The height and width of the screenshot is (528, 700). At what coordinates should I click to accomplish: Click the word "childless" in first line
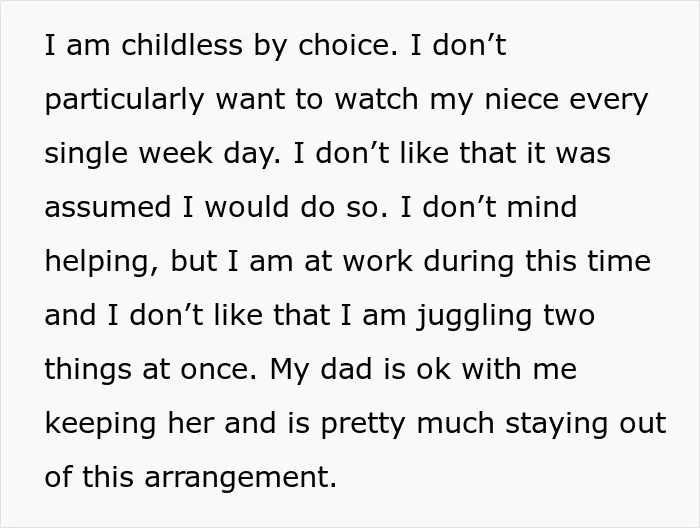coord(182,45)
